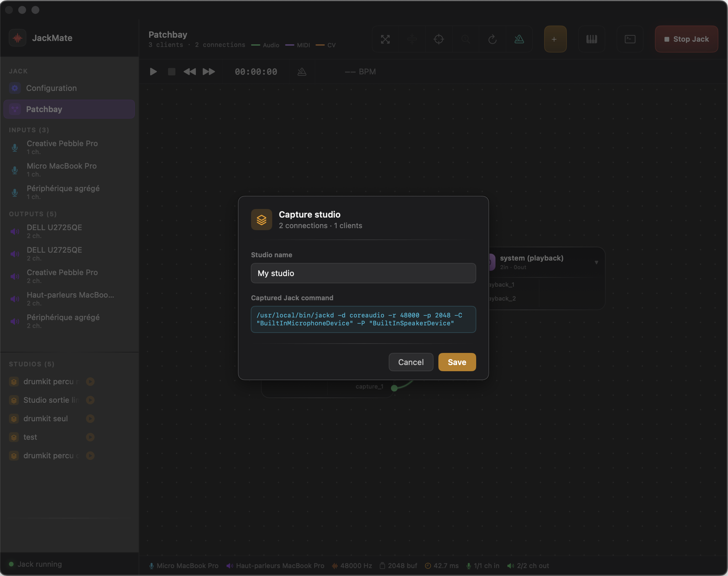Click the transport stop square
728x576 pixels.
[x=171, y=71]
